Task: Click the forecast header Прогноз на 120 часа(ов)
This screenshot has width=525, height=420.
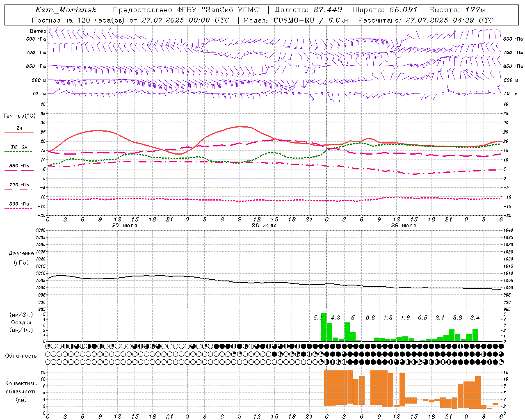Action: click(x=78, y=20)
